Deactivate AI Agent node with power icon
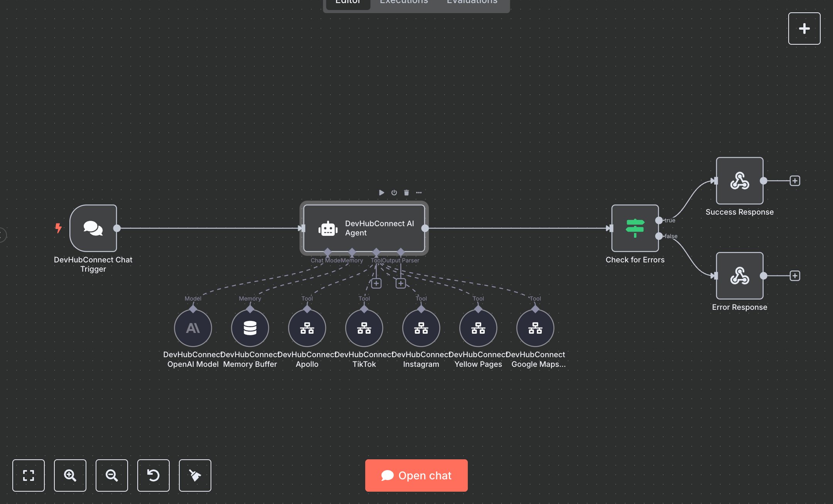Screen dimensions: 833x504 [394, 193]
